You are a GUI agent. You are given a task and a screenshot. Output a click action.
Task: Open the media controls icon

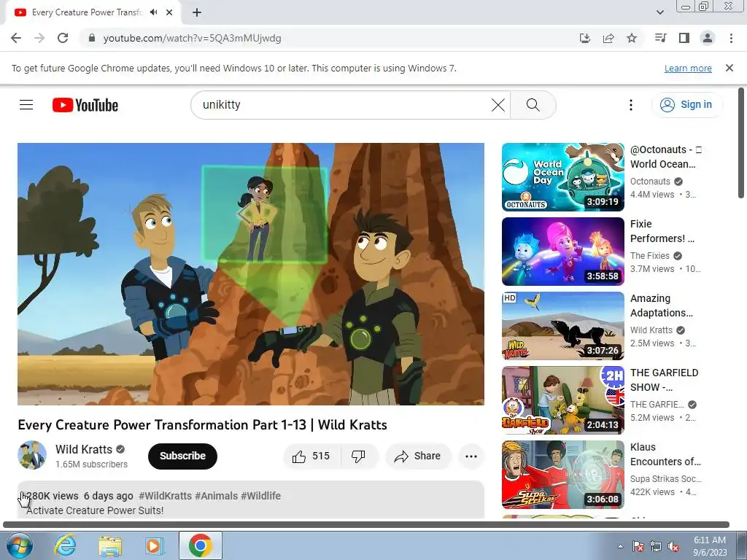[660, 38]
